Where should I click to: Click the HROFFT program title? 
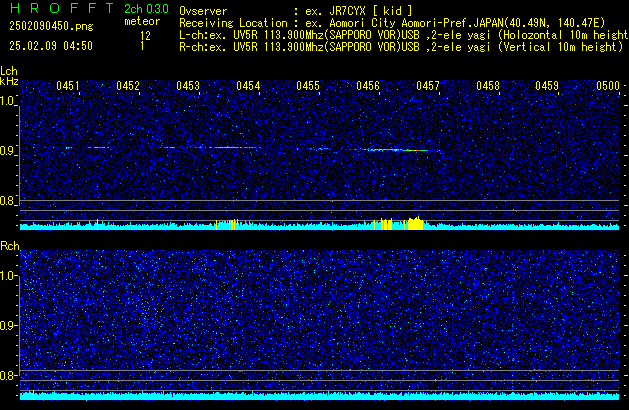click(x=62, y=8)
